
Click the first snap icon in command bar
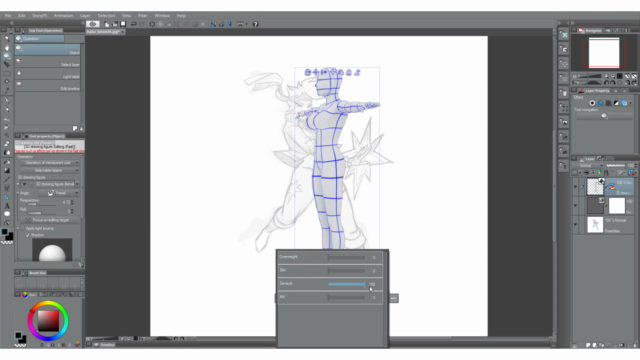pyautogui.click(x=213, y=24)
